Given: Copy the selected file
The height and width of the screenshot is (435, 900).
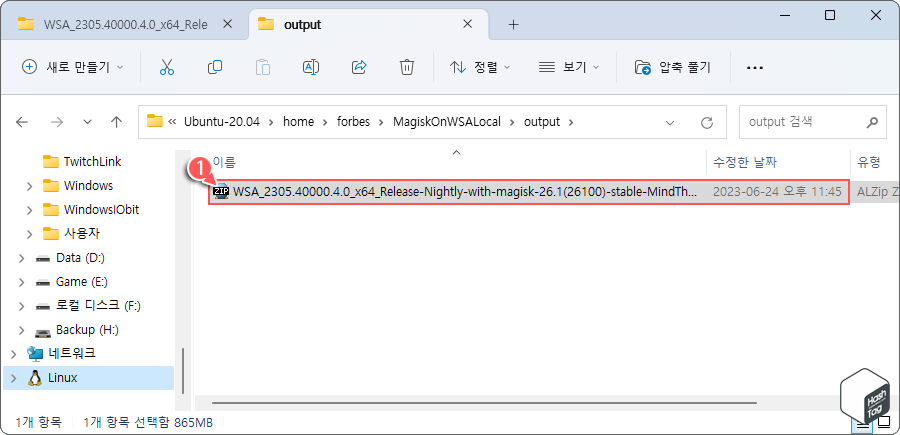Looking at the screenshot, I should point(215,67).
